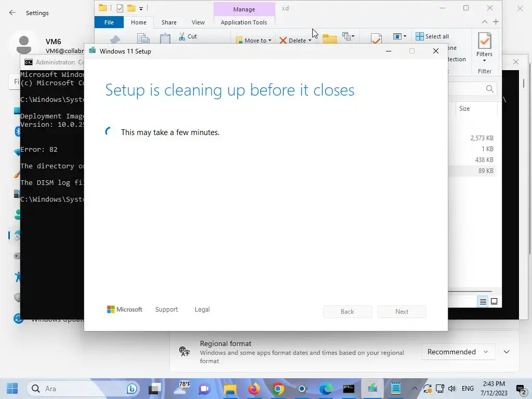Open Microsoft Edge from the taskbar

point(325,389)
